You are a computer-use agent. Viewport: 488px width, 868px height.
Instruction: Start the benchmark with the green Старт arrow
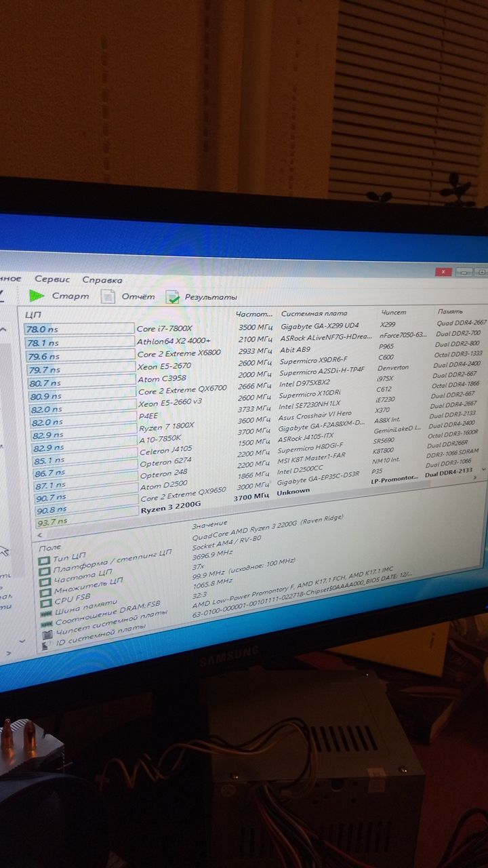(59, 296)
